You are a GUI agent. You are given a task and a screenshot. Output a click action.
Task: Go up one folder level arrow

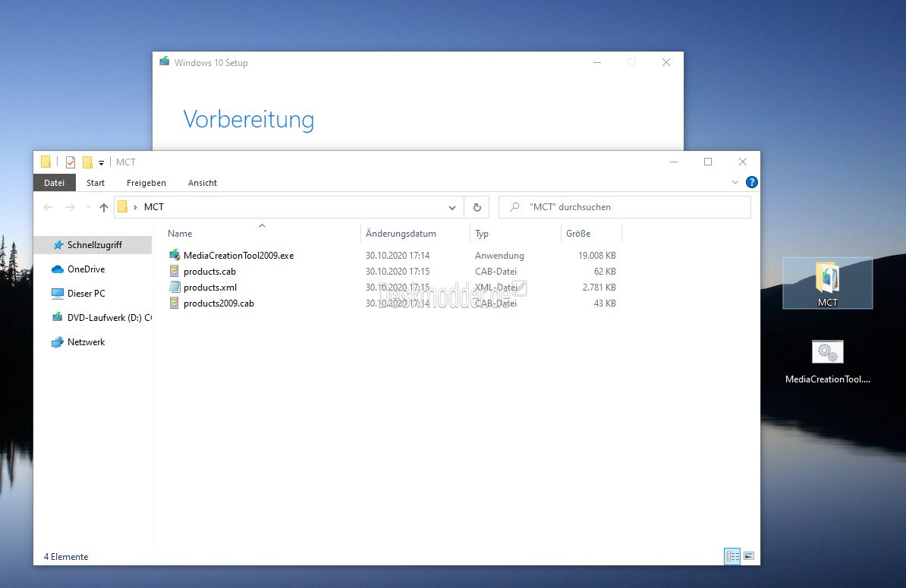pyautogui.click(x=103, y=207)
